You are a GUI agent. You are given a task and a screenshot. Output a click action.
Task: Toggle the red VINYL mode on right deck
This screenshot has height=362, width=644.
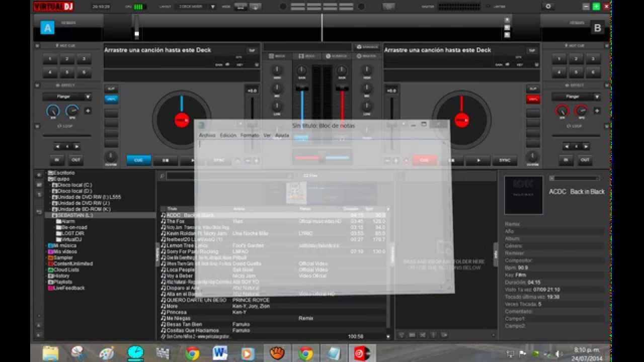point(533,99)
